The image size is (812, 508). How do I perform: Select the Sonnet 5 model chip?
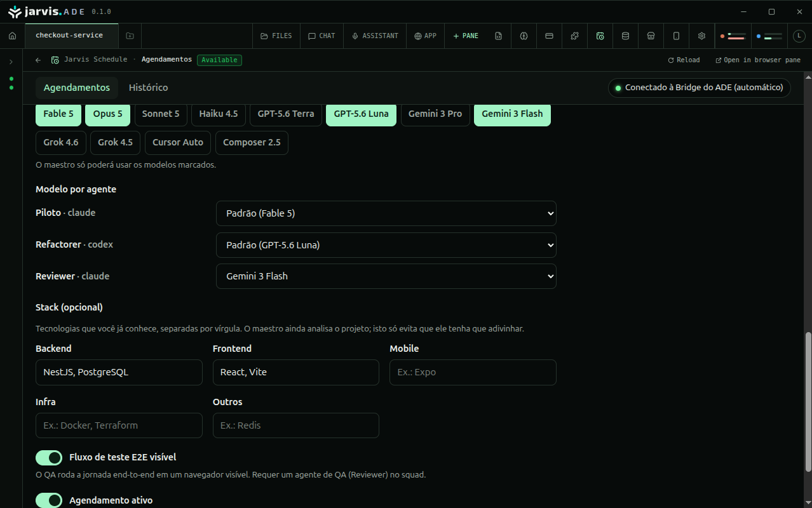[161, 114]
